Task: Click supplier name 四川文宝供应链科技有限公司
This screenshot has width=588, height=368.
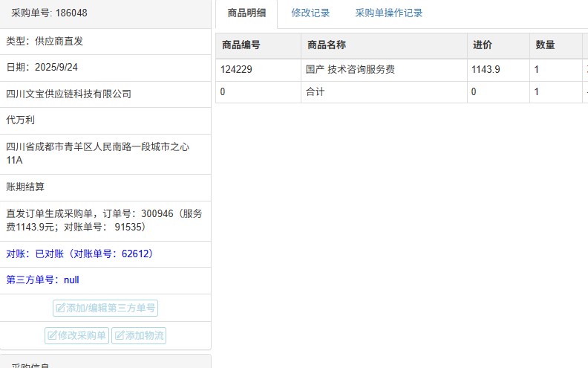Action: [68, 94]
